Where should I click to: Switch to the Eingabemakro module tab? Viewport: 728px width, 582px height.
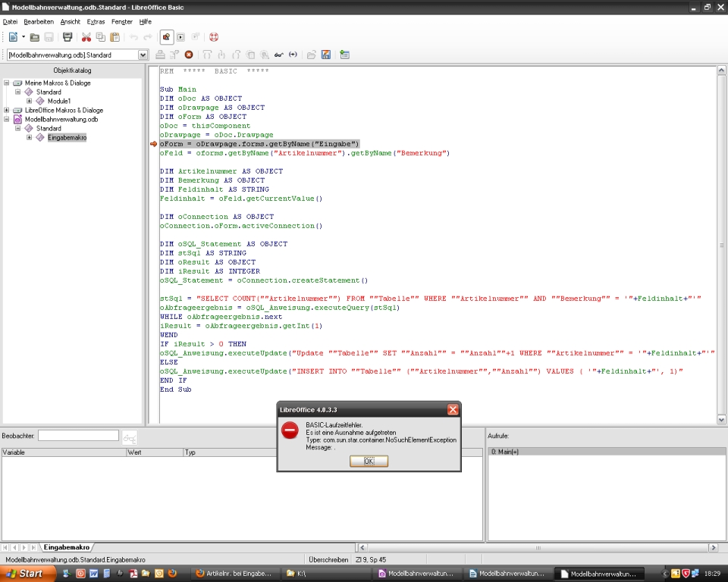pyautogui.click(x=67, y=548)
